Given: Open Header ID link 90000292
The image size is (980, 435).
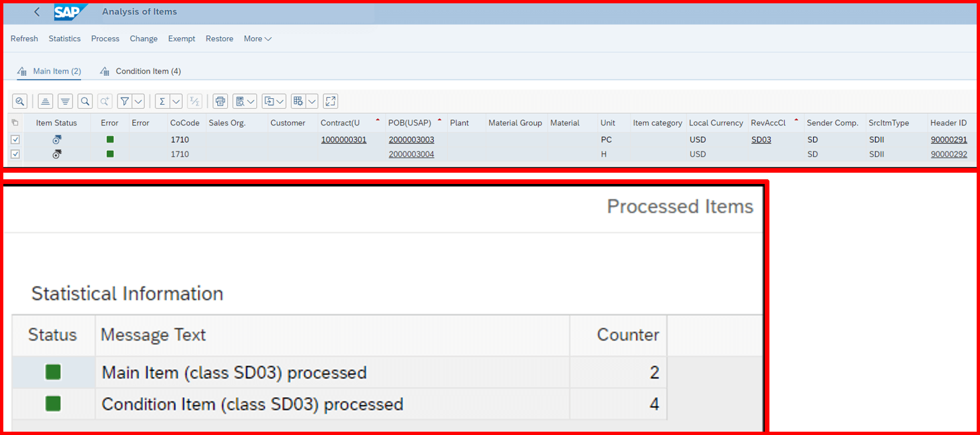Looking at the screenshot, I should [x=949, y=154].
